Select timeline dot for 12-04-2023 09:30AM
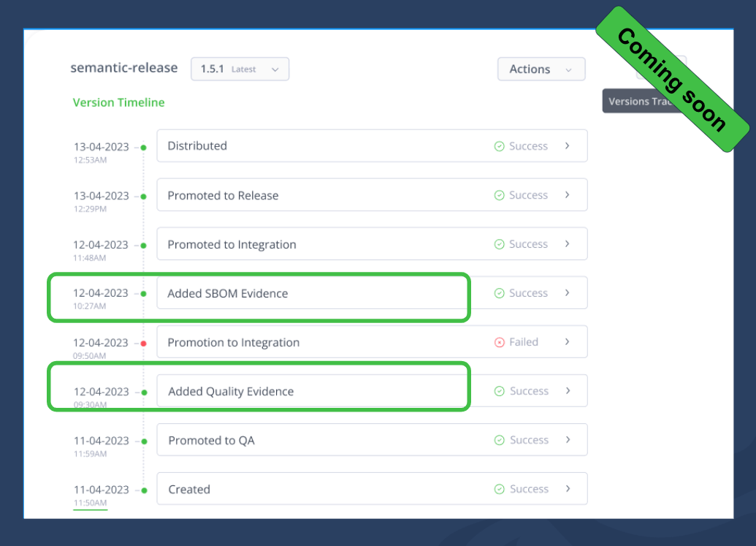The width and height of the screenshot is (756, 546). click(x=144, y=393)
